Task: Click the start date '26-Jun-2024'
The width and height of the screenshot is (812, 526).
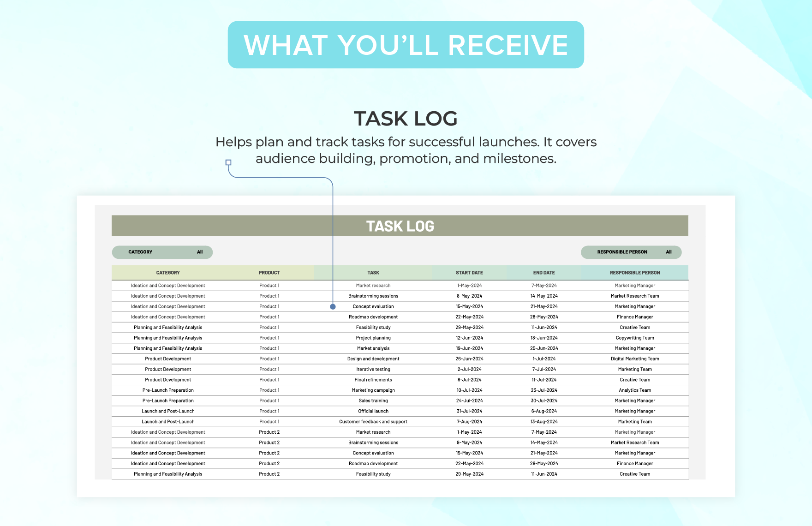Action: tap(470, 359)
